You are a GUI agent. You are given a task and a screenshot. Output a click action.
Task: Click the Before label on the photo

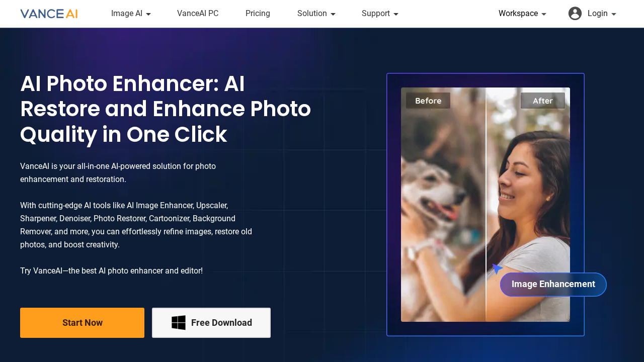click(428, 101)
